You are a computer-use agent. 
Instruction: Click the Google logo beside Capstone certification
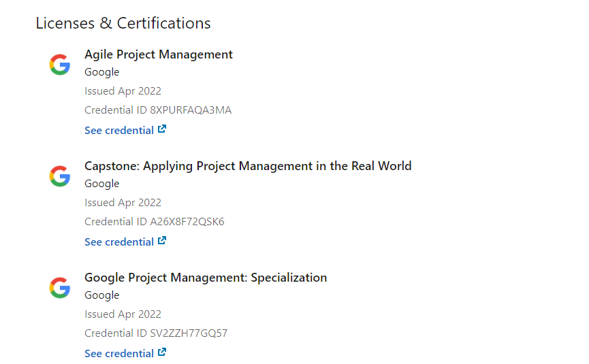point(60,176)
